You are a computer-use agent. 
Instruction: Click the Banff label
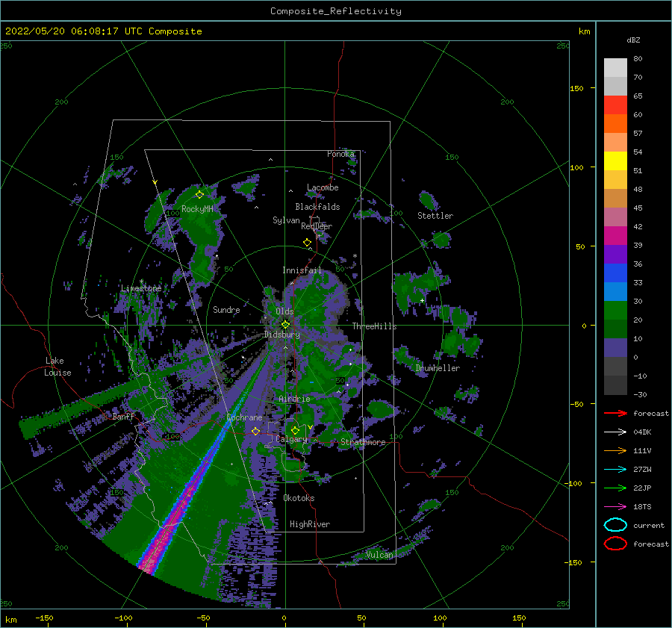click(123, 417)
